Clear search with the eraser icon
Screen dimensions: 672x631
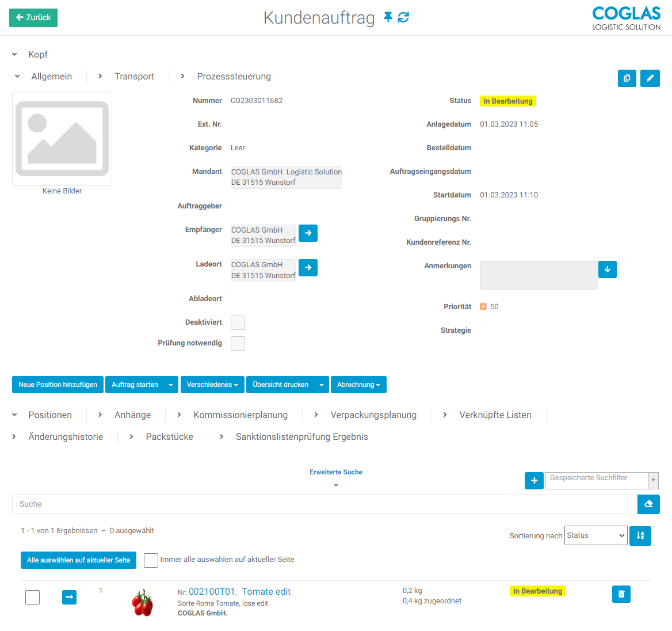tap(648, 504)
